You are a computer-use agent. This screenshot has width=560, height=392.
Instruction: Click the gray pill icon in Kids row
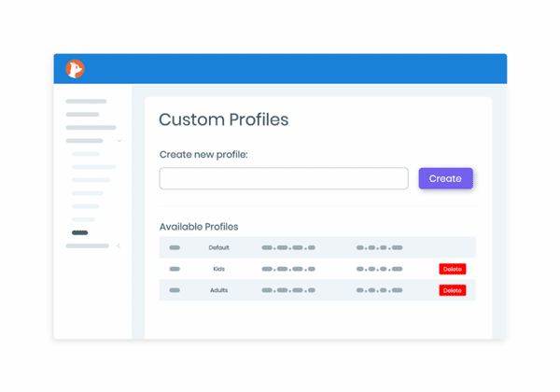[x=175, y=269]
